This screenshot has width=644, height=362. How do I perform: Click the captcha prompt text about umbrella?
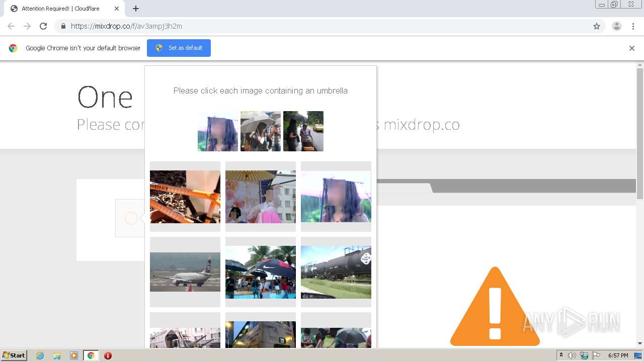[x=261, y=90]
